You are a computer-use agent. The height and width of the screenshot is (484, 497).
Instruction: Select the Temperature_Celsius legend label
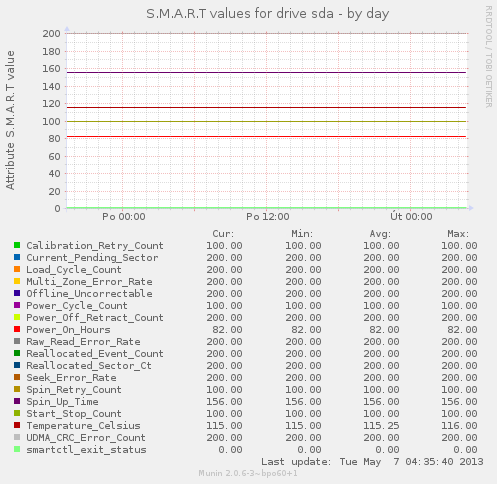[83, 426]
